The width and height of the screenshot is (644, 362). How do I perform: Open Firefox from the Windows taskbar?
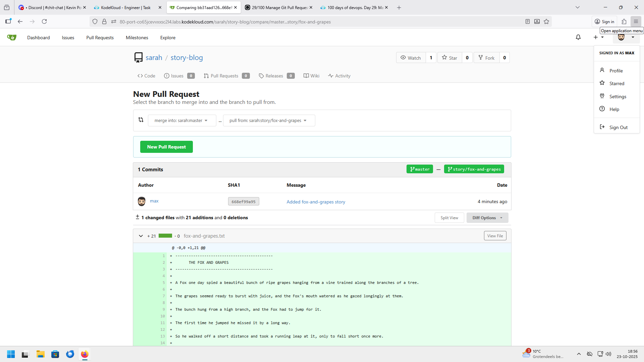point(85,354)
